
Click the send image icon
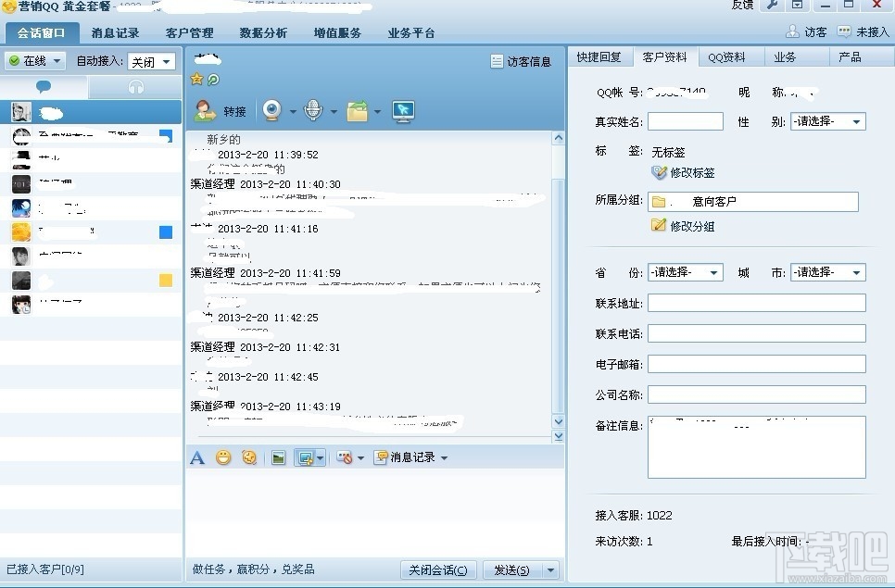click(x=277, y=457)
